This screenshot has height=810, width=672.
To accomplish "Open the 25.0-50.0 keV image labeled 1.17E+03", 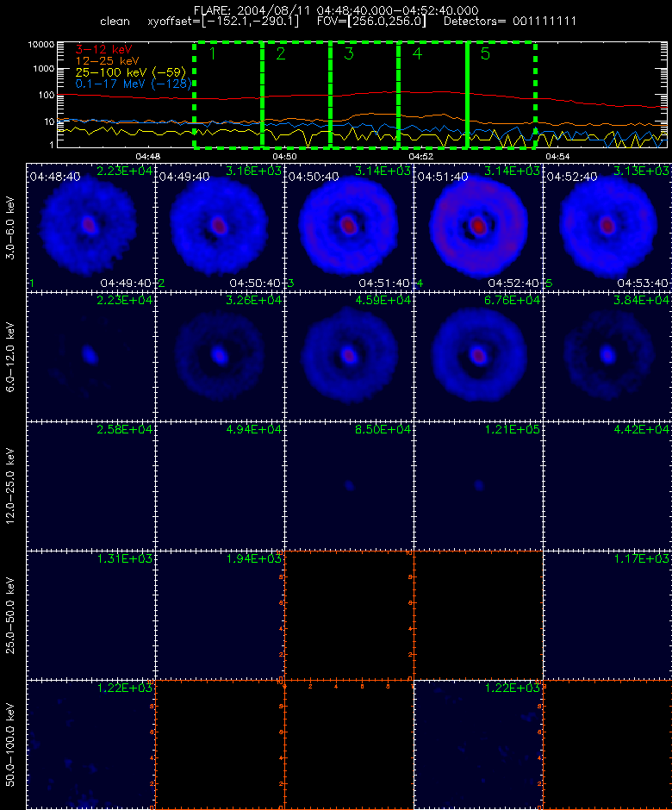I will click(607, 614).
